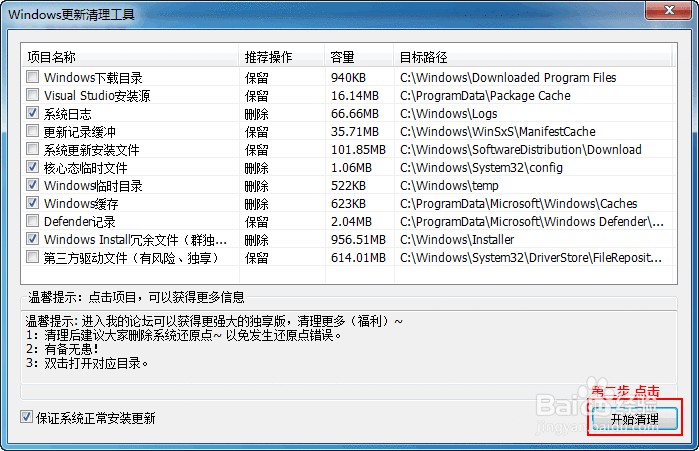This screenshot has width=699, height=451.
Task: Click 删除 in Windows Install冗余文件 row
Action: (x=256, y=240)
